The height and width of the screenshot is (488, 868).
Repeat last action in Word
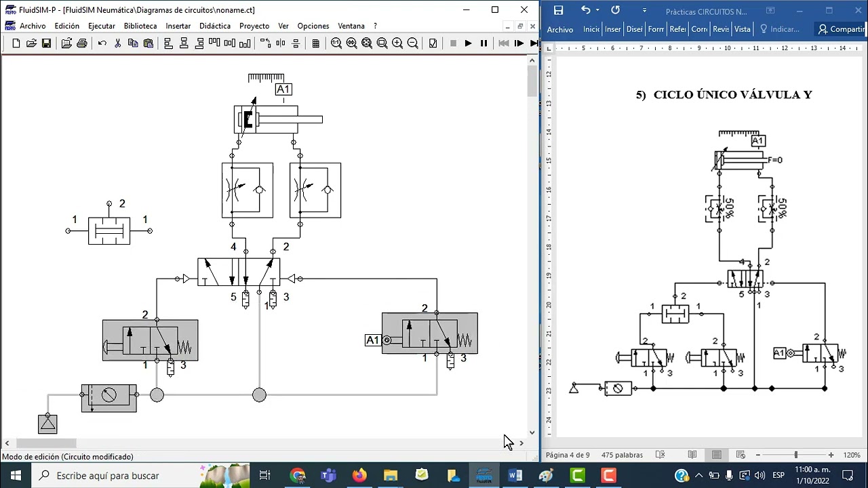click(615, 10)
